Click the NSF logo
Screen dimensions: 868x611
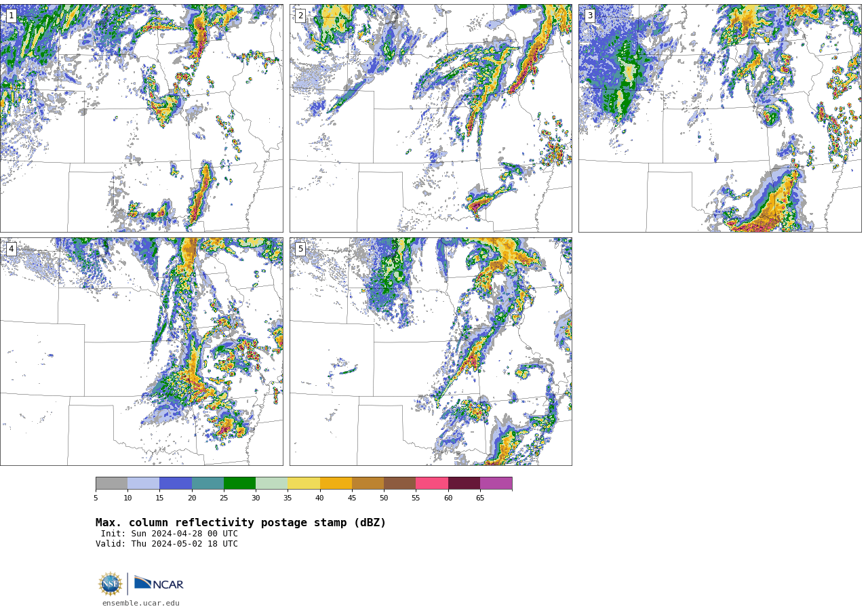tap(111, 584)
